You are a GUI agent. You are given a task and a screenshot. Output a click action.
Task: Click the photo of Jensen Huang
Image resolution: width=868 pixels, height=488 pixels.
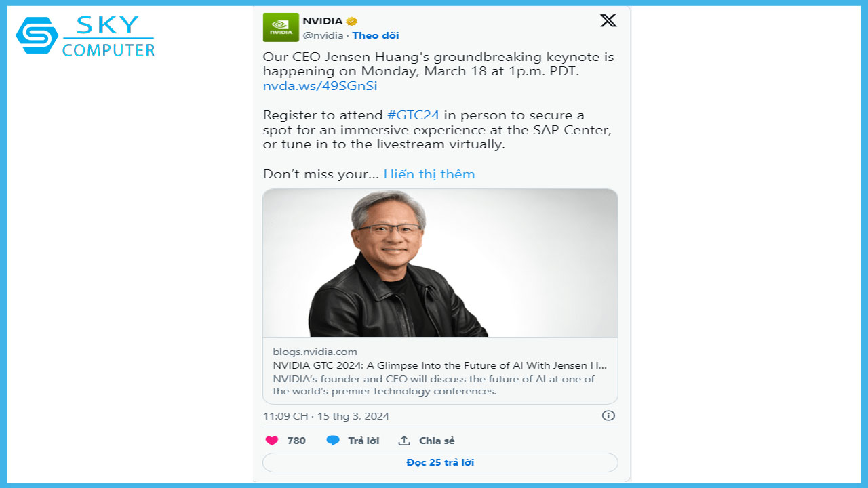[439, 263]
